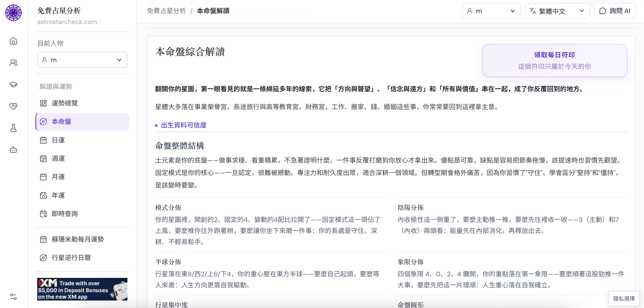Open the 年運 menu item
The height and width of the screenshot is (308, 644).
click(x=82, y=195)
